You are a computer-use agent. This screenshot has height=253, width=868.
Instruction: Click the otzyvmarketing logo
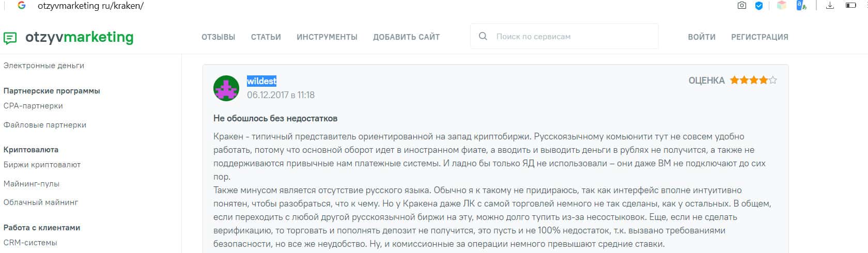69,37
